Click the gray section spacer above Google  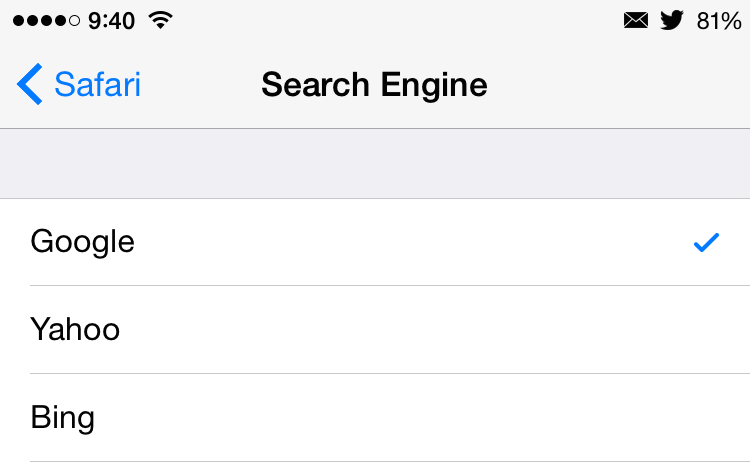tap(375, 164)
